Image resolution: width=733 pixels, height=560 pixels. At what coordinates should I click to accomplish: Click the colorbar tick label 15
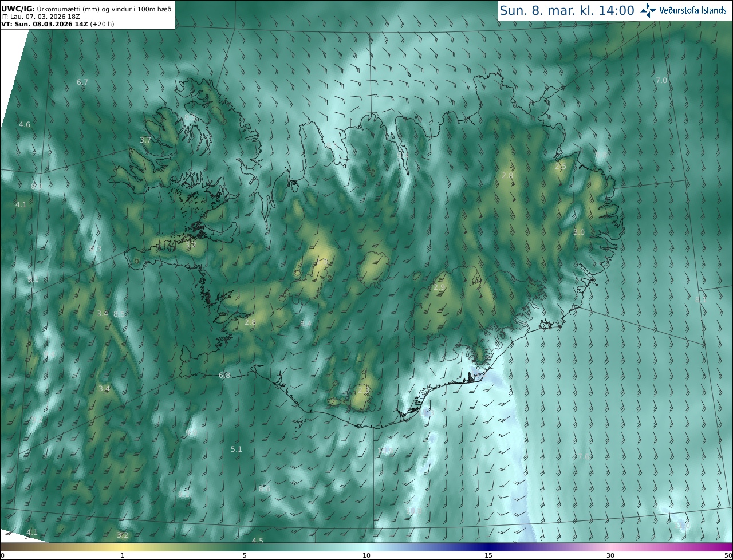tap(488, 555)
